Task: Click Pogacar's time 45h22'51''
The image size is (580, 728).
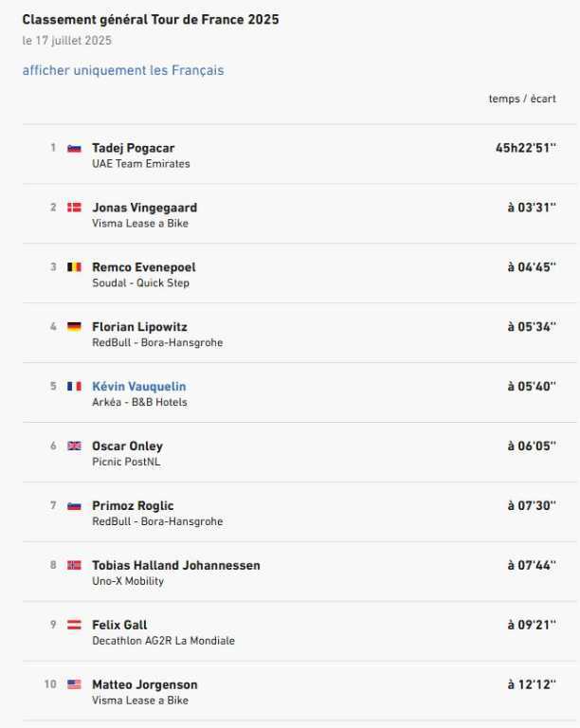Action: tap(526, 148)
